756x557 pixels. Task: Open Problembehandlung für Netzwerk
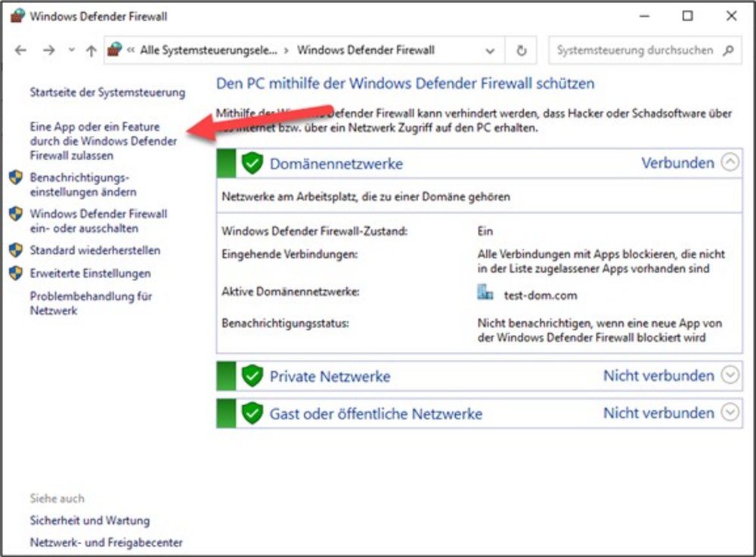tap(91, 303)
